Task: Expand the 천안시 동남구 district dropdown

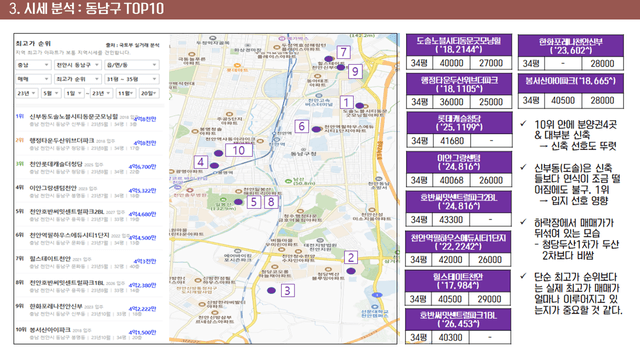Action: (78, 65)
